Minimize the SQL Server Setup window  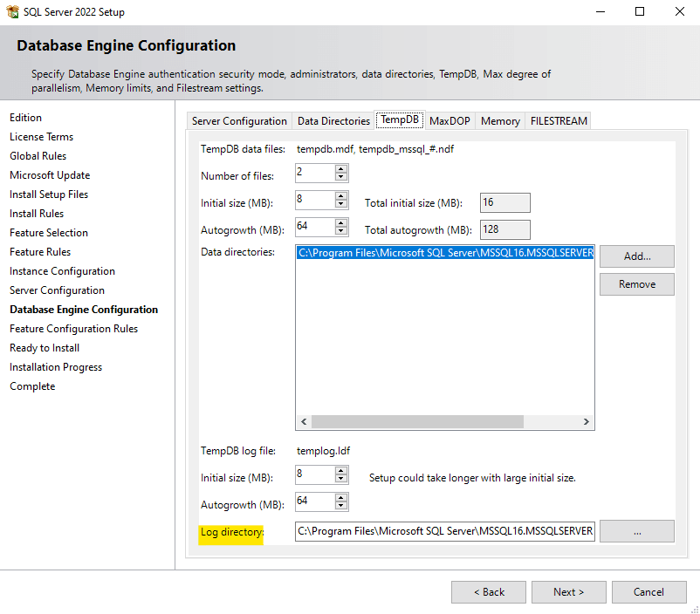[x=600, y=12]
